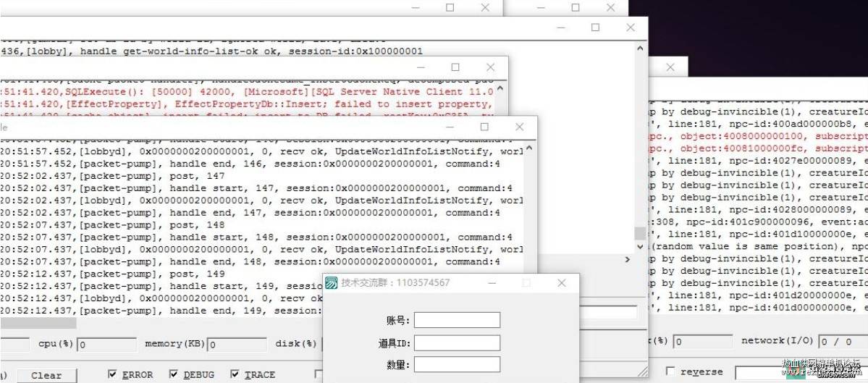Click into the 道具ID item input field
This screenshot has height=383, width=868.
pyautogui.click(x=457, y=342)
